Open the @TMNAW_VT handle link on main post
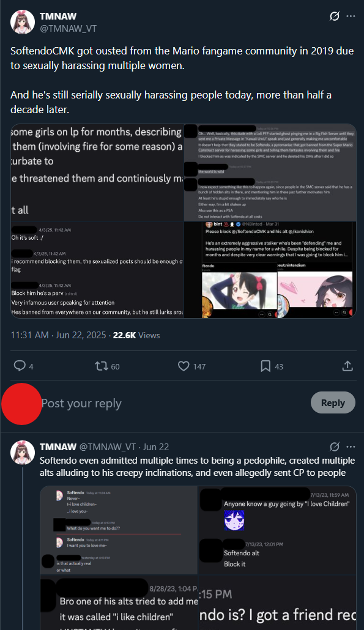364x630 pixels. 69,29
